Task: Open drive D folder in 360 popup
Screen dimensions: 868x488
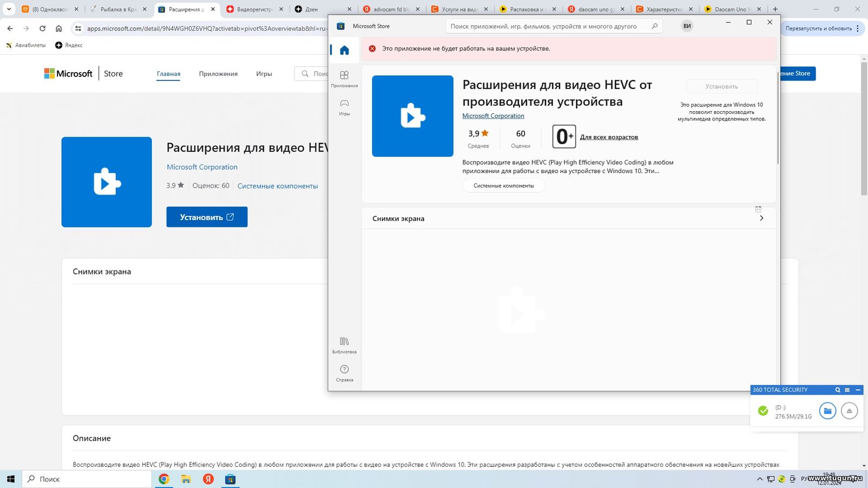Action: pos(827,411)
